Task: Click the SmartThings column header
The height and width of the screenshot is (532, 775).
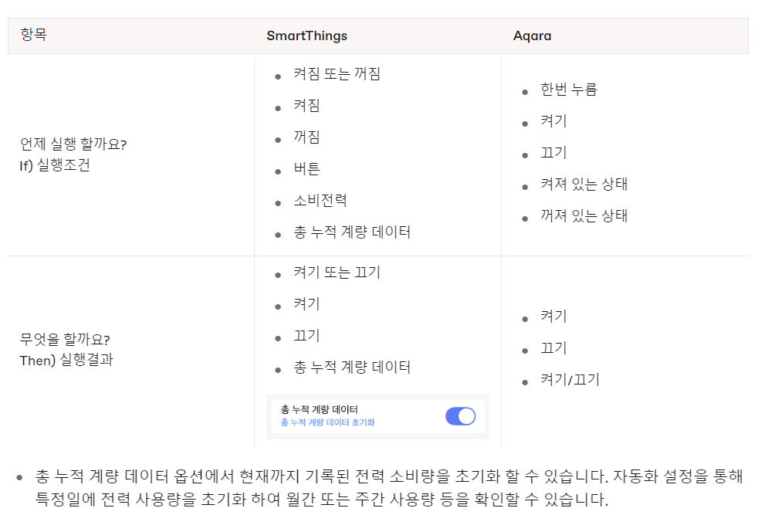Action: click(306, 36)
